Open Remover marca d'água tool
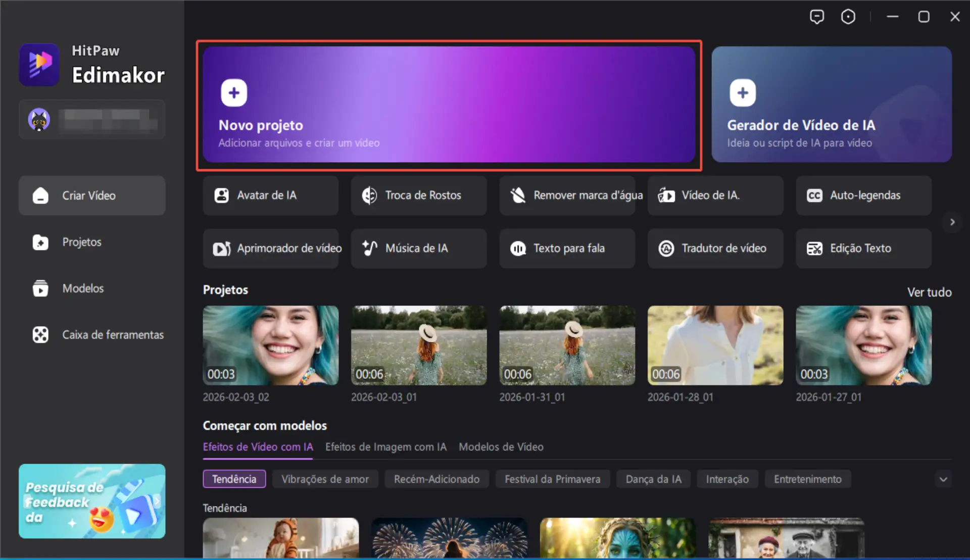Viewport: 970px width, 560px height. click(x=567, y=195)
